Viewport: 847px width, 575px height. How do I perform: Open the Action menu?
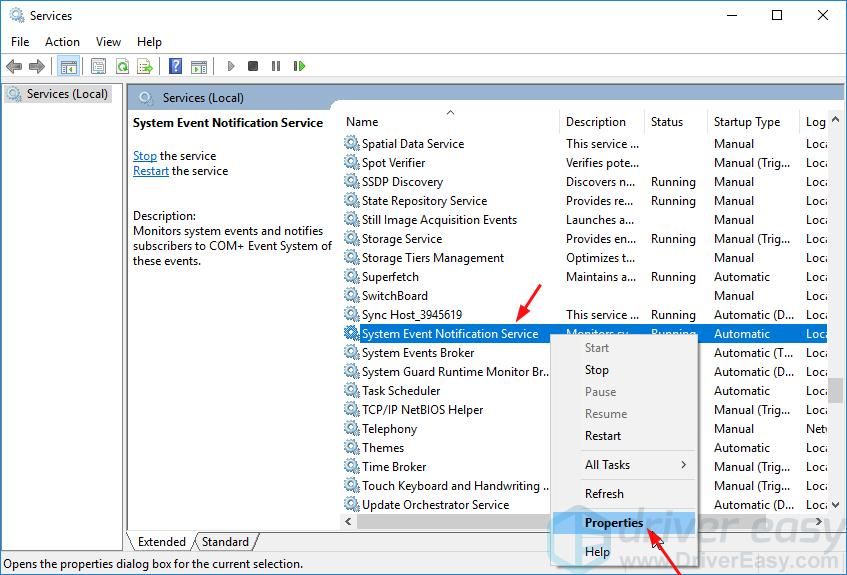(x=62, y=42)
